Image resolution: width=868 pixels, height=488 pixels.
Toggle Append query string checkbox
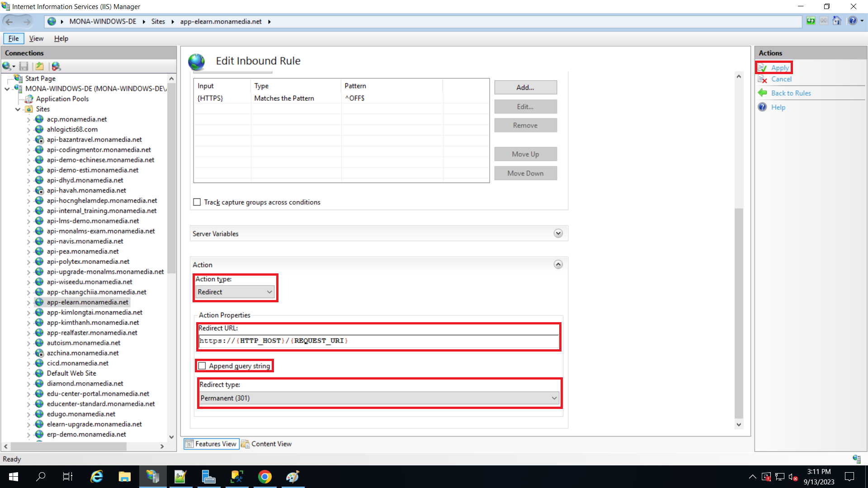coord(202,366)
